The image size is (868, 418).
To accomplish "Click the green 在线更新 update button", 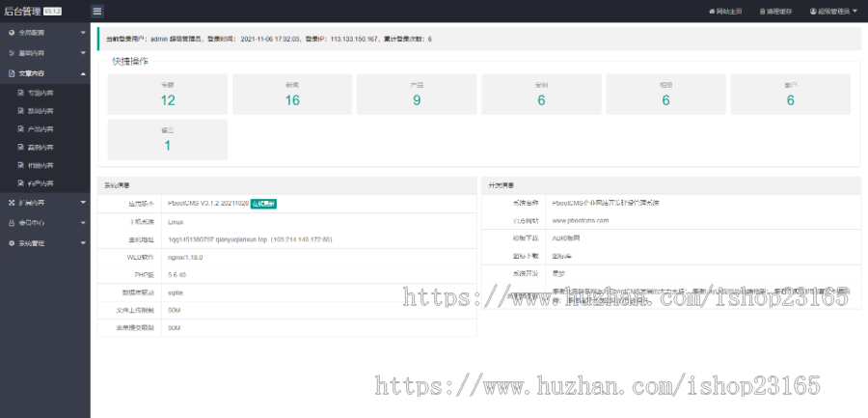I will [x=263, y=204].
